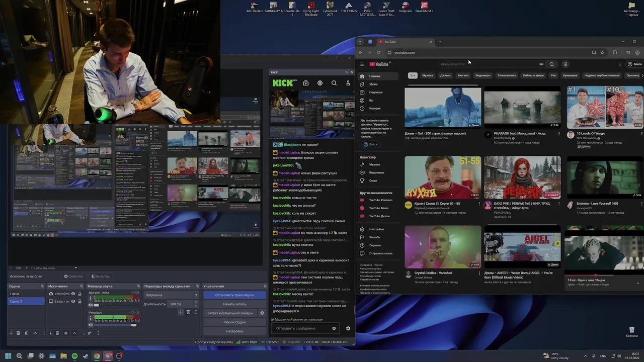This screenshot has width=644, height=362.
Task: Increase the Длительность 300 ms stepper in OBS
Action: [x=196, y=303]
